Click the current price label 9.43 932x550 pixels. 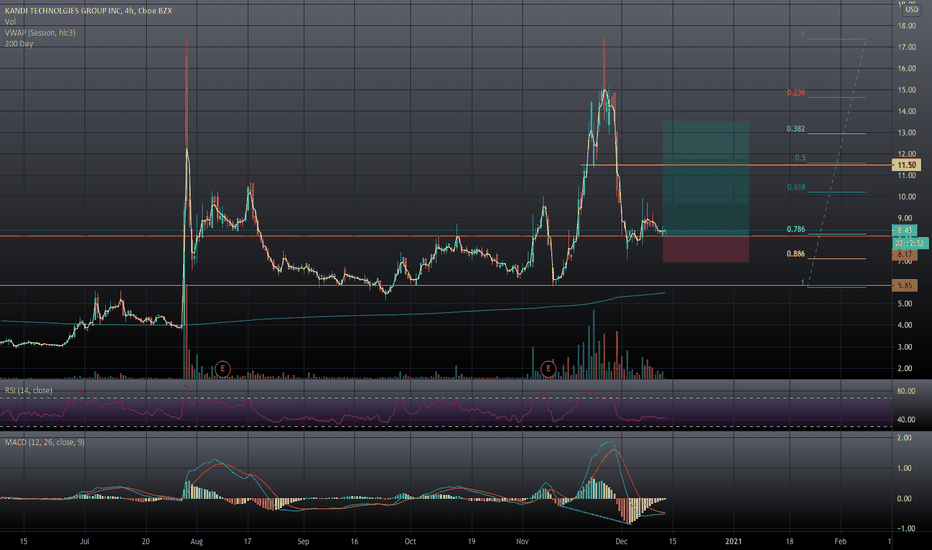click(905, 230)
